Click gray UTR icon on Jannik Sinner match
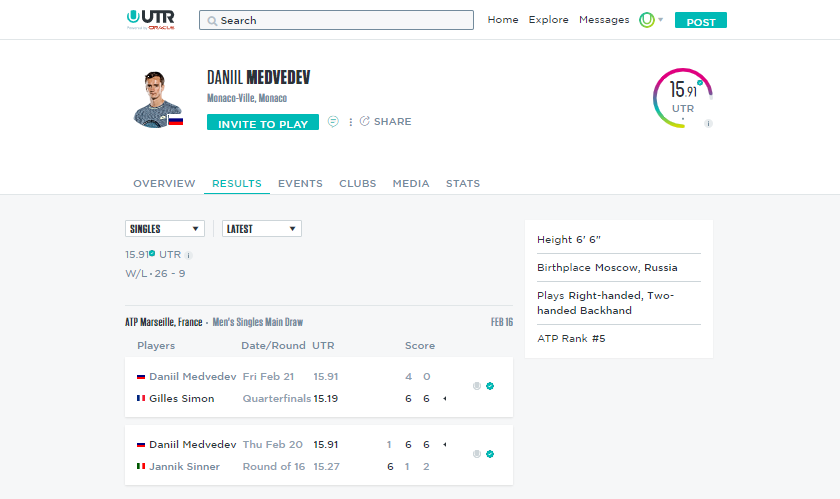The width and height of the screenshot is (840, 499). [x=477, y=454]
